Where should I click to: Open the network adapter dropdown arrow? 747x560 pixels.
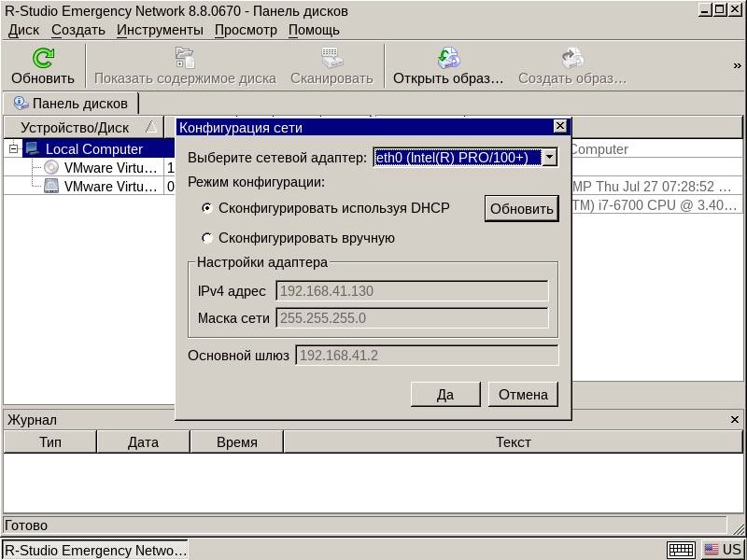pos(549,157)
